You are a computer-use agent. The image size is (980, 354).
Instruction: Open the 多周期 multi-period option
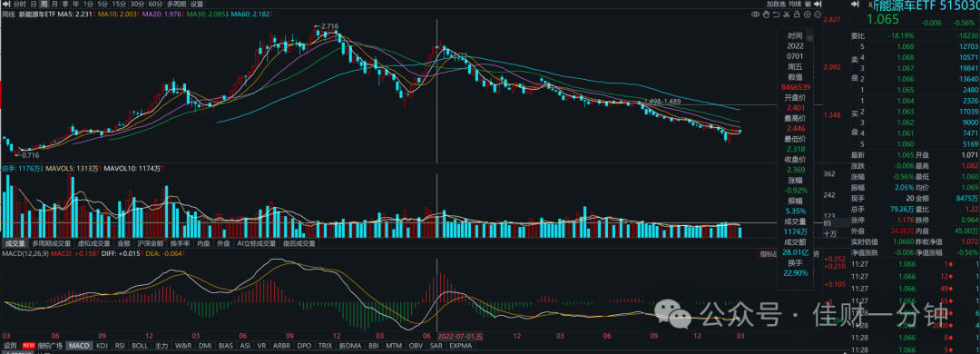pos(176,4)
